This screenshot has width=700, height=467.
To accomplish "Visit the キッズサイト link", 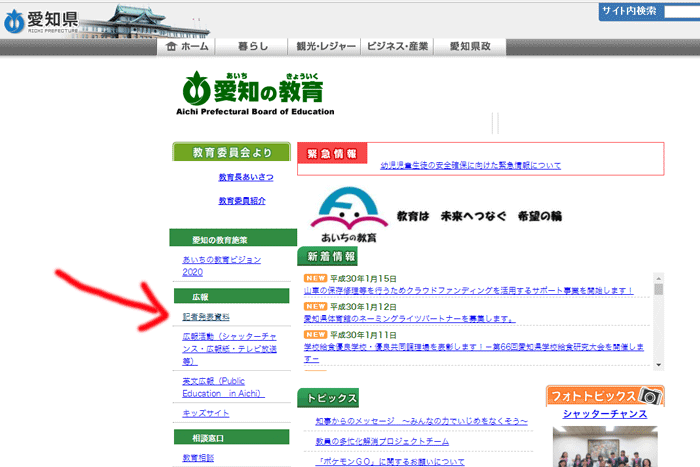I will 206,412.
